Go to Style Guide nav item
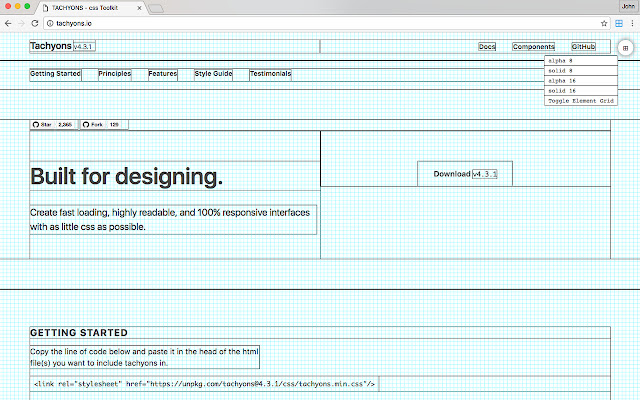This screenshot has height=400, width=640. (x=213, y=74)
